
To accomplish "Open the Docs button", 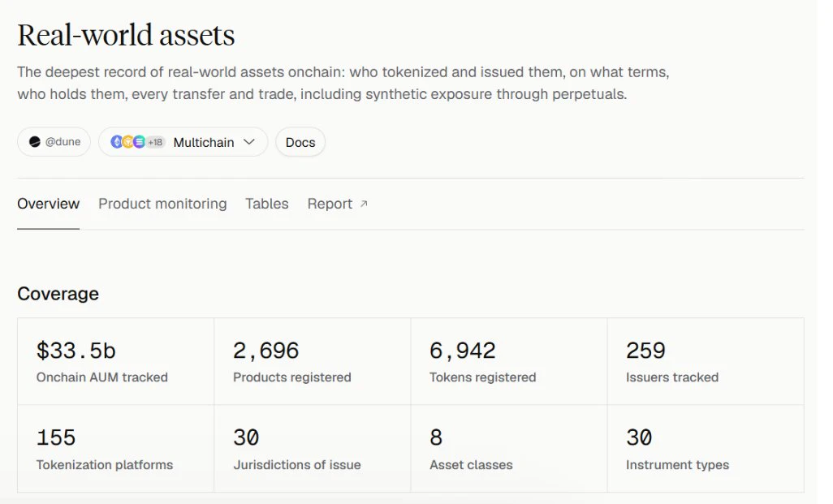I will pos(300,142).
